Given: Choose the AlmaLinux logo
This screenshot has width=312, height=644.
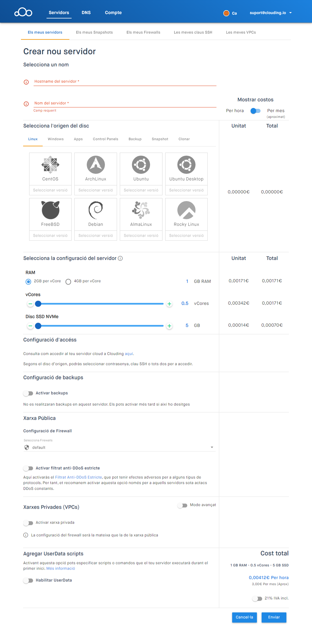Looking at the screenshot, I should tap(141, 210).
